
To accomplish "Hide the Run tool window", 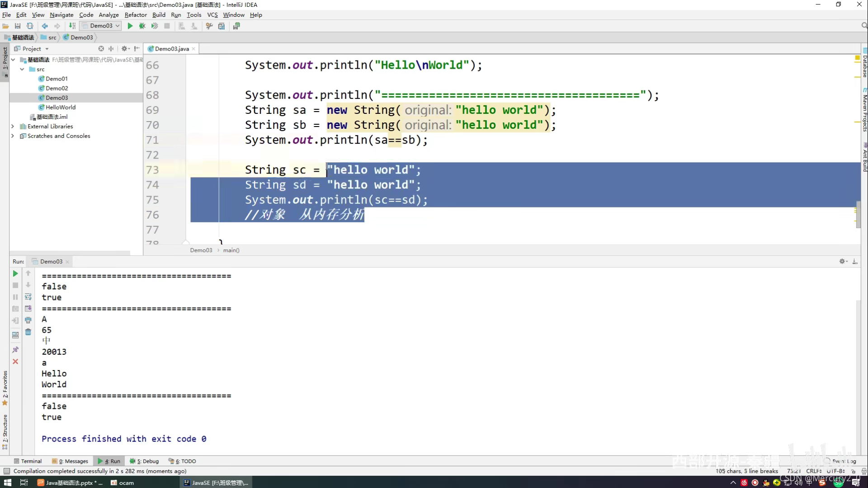I will [855, 261].
